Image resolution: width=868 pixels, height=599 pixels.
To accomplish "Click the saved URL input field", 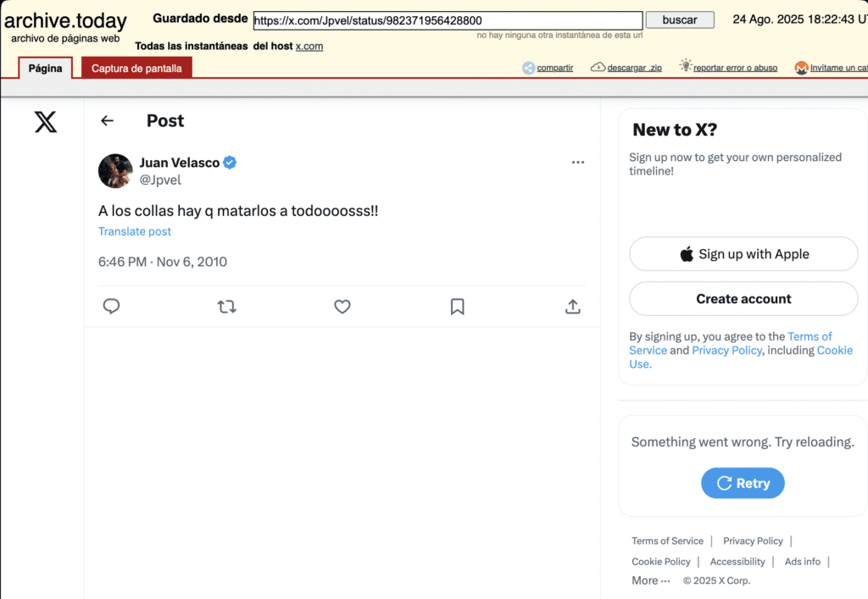I will point(448,20).
